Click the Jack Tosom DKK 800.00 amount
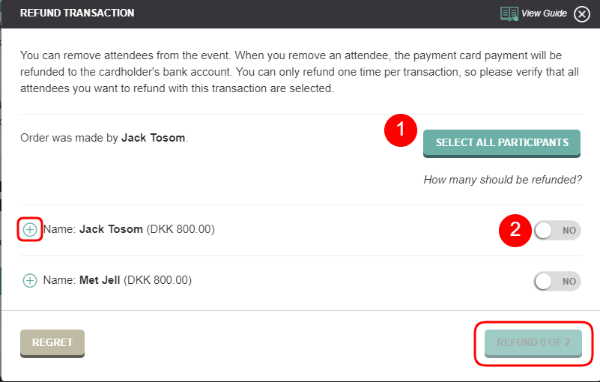 point(181,229)
